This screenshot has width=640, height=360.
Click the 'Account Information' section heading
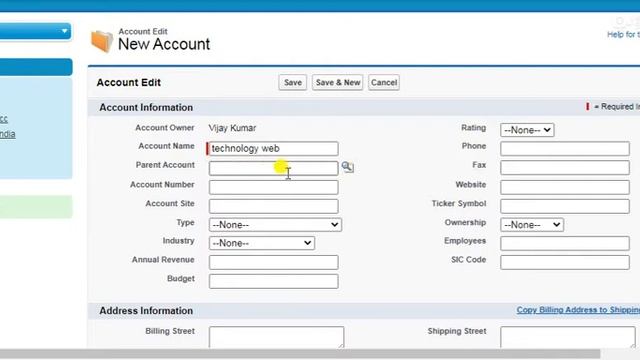pyautogui.click(x=146, y=107)
